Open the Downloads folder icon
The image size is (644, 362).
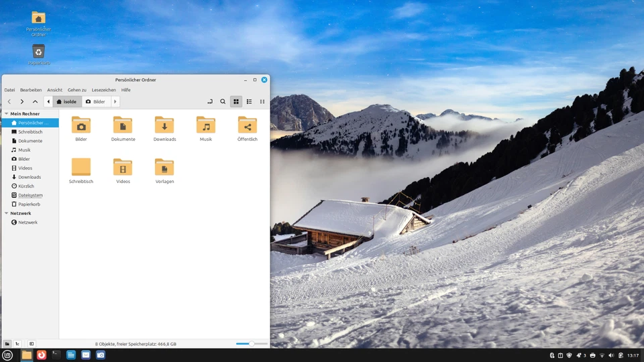point(164,125)
